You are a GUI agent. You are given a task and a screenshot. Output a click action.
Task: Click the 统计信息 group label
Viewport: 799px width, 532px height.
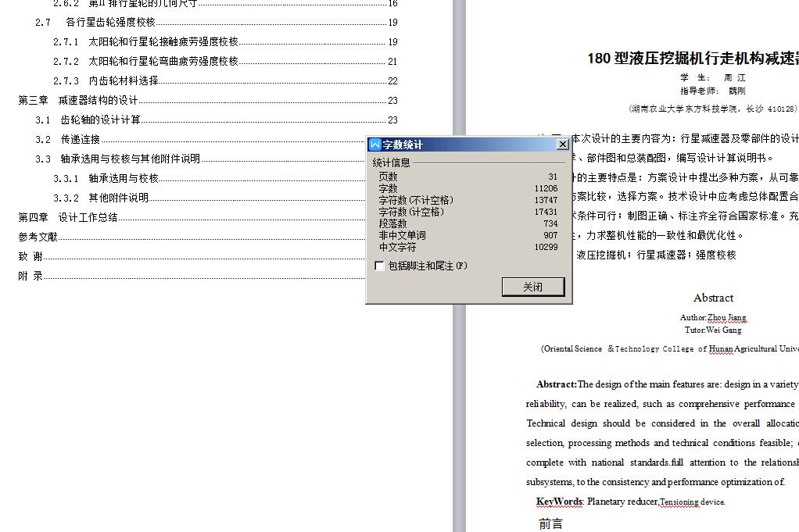(x=391, y=163)
